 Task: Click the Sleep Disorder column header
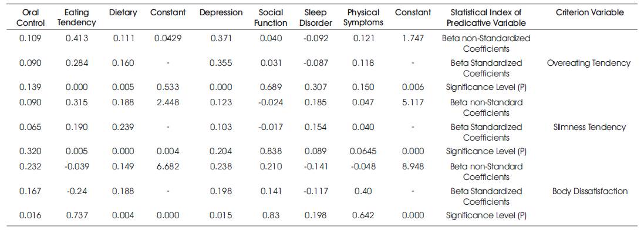[x=315, y=17]
